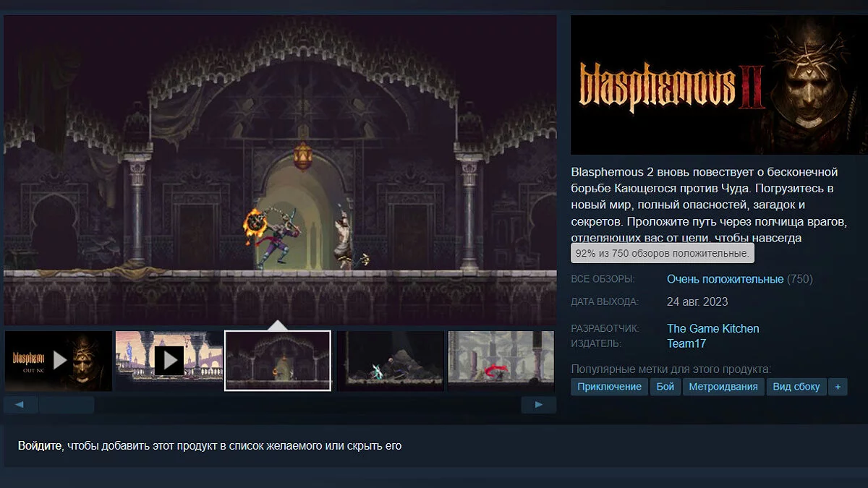The image size is (868, 488).
Task: Select the highlighted dark hall screenshot thumbnail
Action: point(278,361)
